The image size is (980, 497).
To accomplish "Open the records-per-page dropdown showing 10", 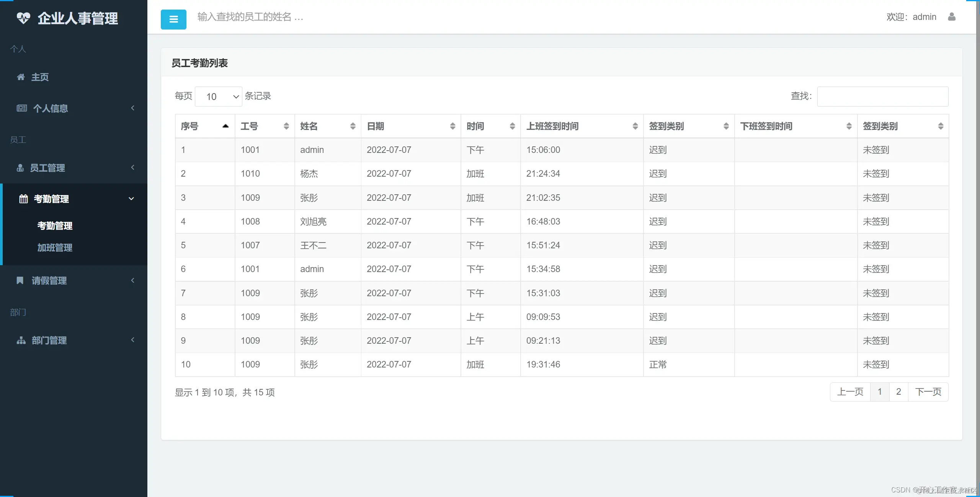I will [x=219, y=97].
